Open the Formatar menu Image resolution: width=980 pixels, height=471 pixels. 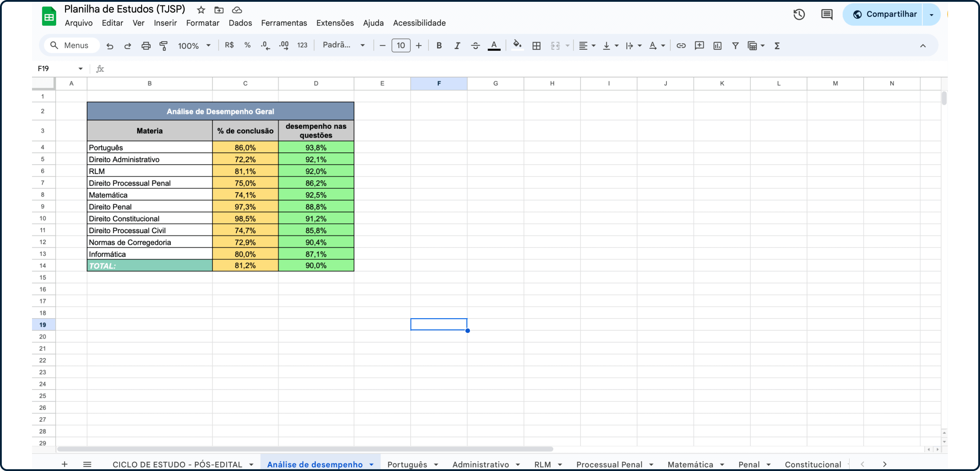[202, 23]
